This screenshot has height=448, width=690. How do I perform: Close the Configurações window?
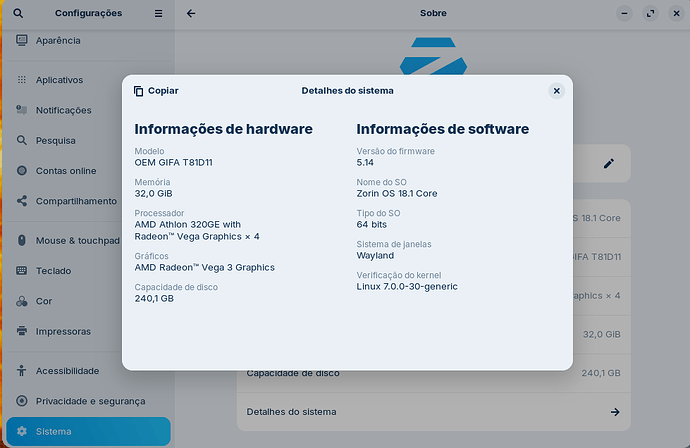[676, 14]
